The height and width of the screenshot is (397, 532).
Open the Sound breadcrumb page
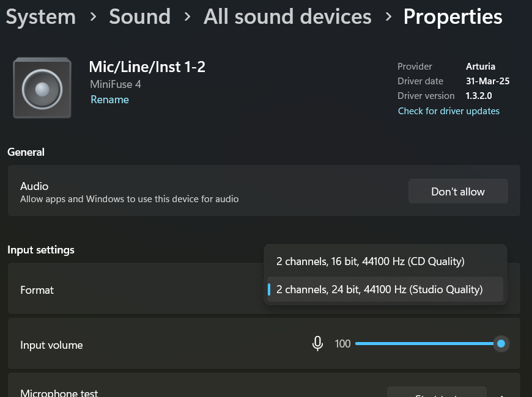point(140,16)
